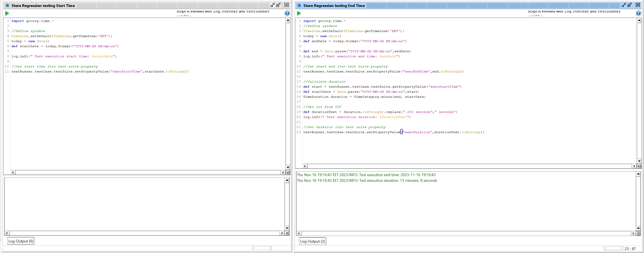
Task: Run the End Time groovy script
Action: coord(299,13)
